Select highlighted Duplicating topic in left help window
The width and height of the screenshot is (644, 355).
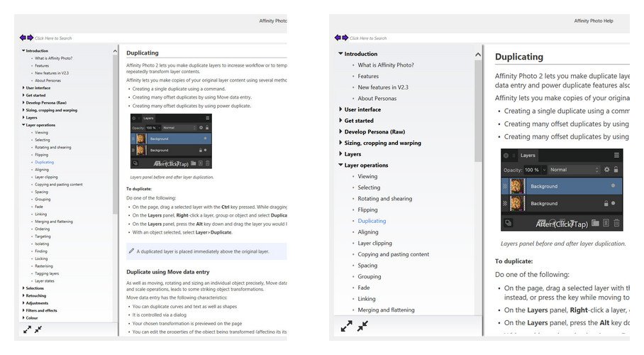(45, 162)
